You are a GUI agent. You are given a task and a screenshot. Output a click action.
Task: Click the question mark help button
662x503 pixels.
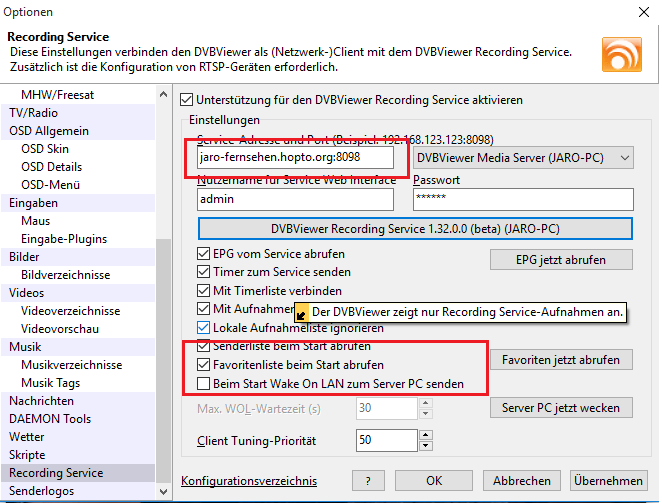click(x=368, y=481)
